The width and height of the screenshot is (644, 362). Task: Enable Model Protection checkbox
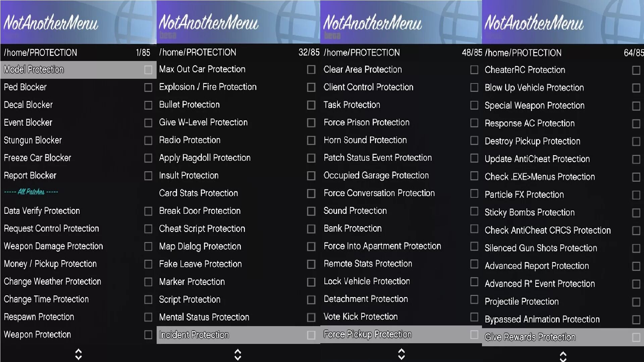[x=148, y=69]
